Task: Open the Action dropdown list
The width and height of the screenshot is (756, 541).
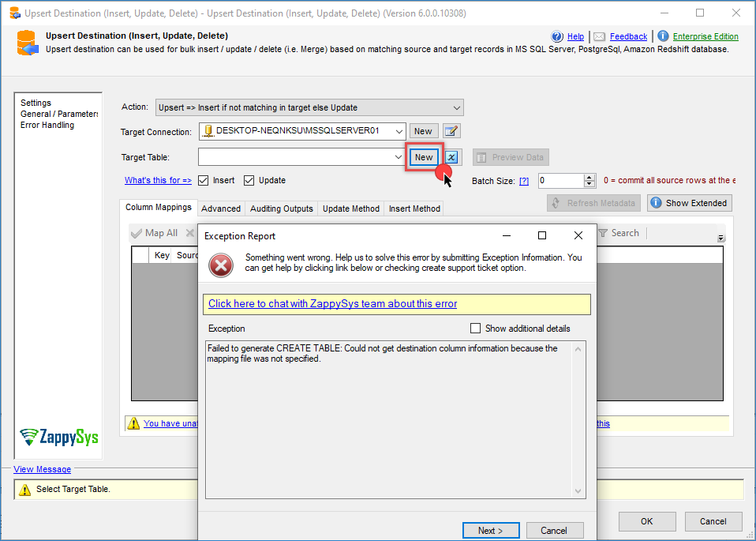Action: coord(457,107)
